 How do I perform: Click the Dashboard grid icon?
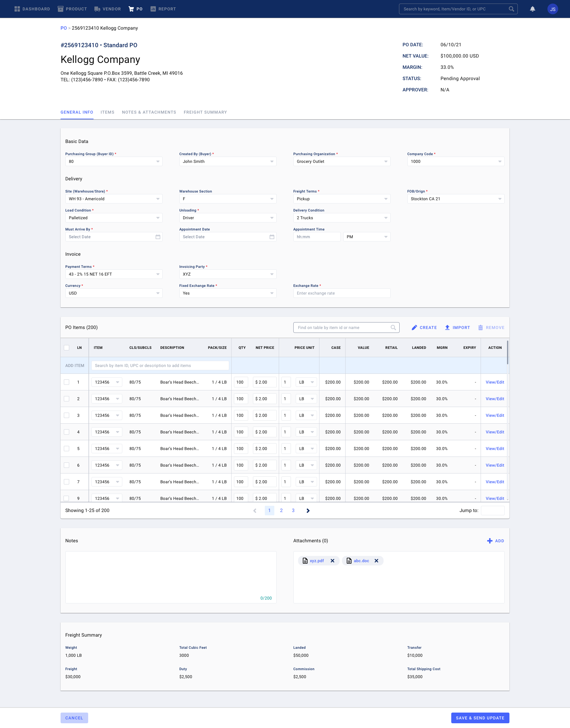click(17, 9)
